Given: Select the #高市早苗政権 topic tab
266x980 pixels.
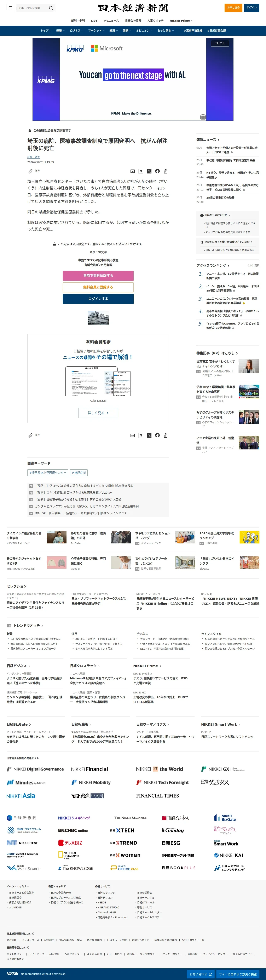Looking at the screenshot, I should [193, 31].
